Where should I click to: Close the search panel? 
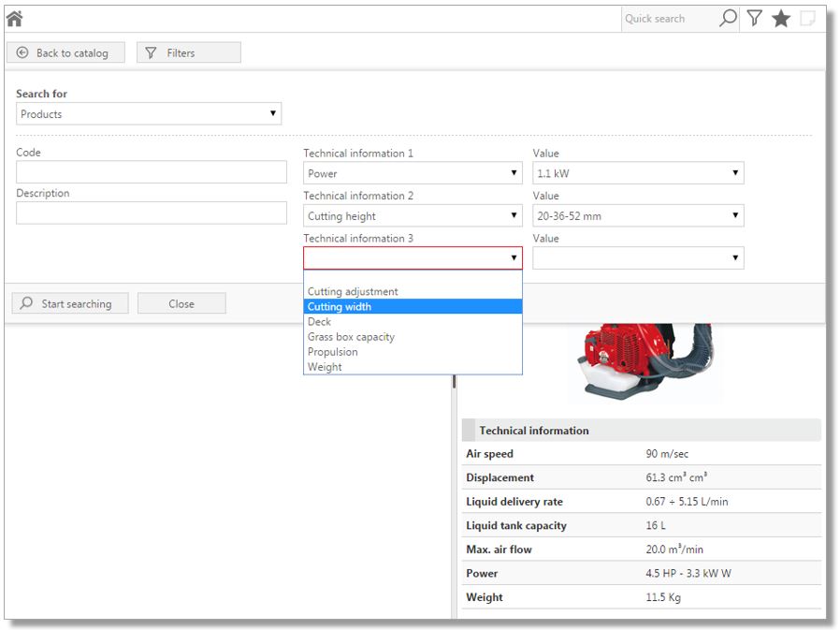pos(181,303)
